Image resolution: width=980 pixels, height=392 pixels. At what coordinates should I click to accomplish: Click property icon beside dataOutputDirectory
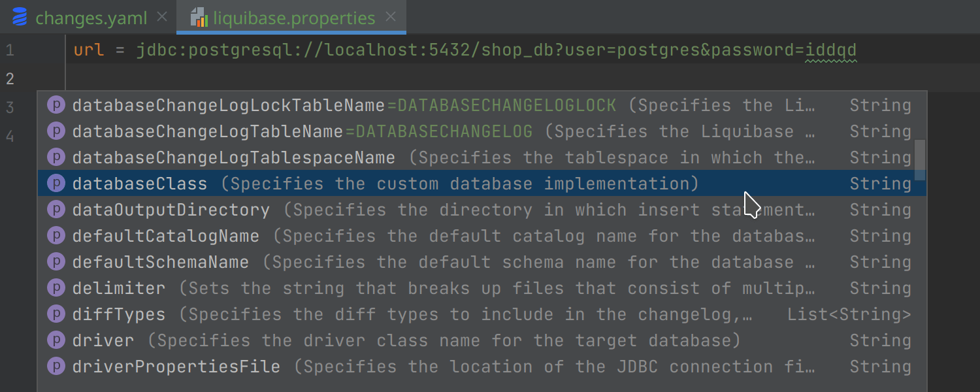pyautogui.click(x=57, y=210)
